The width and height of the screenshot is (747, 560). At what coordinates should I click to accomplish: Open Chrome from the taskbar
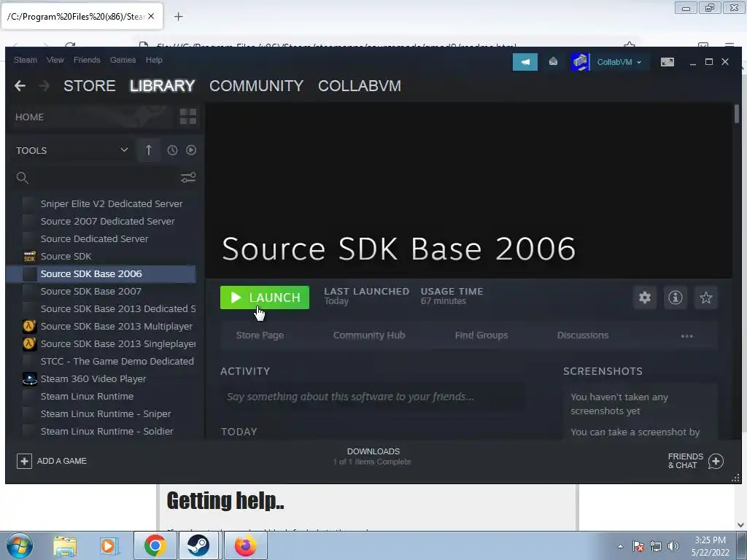(155, 545)
